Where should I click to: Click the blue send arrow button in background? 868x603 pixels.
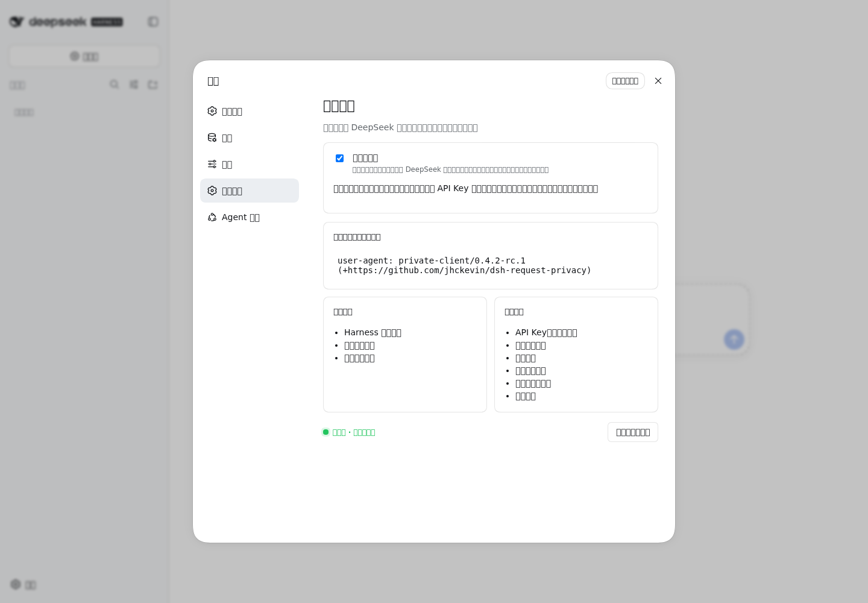coord(734,339)
